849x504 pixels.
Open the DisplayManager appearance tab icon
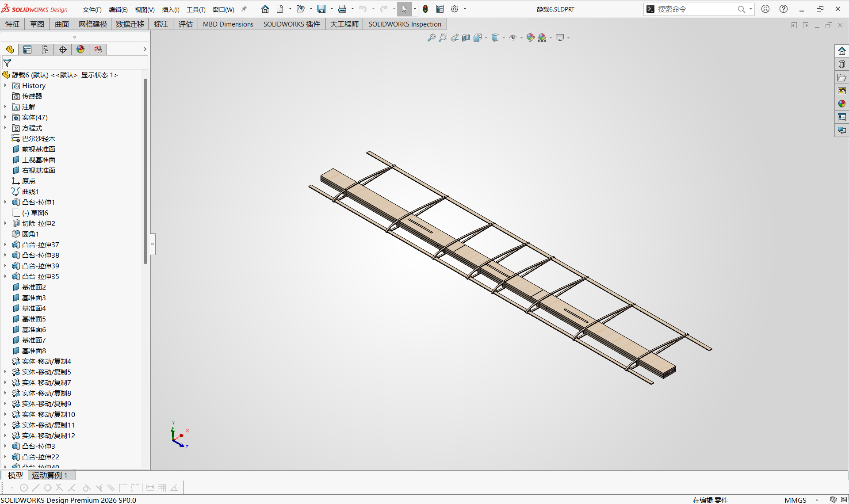[x=80, y=50]
